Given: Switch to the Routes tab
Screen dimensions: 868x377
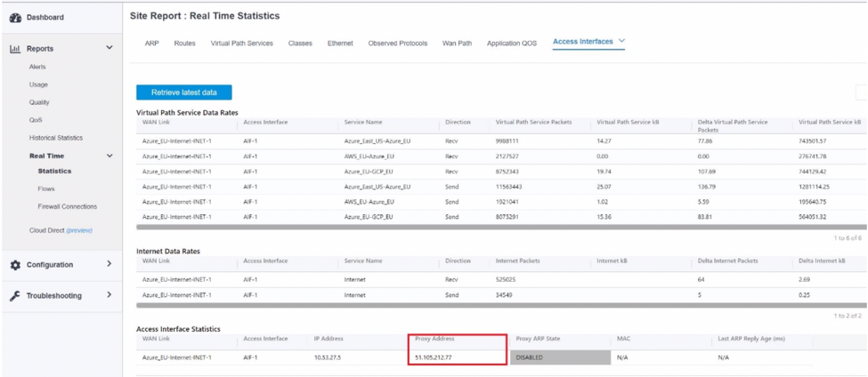Looking at the screenshot, I should (x=184, y=43).
